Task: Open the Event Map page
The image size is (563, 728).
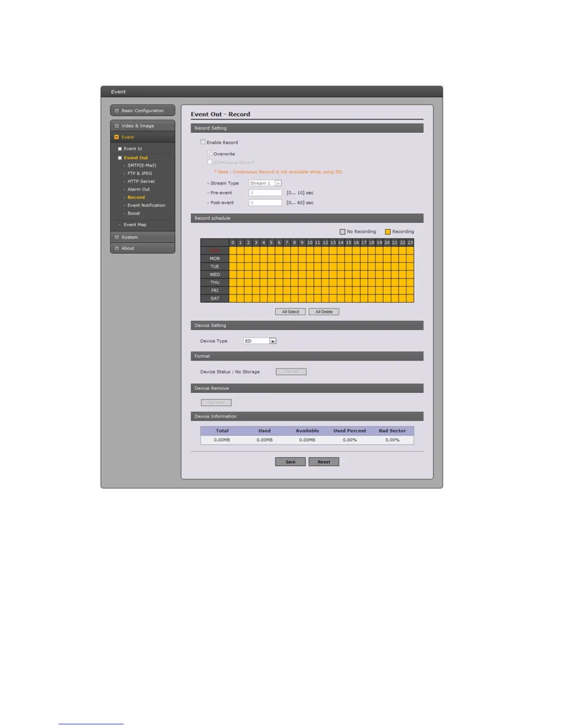Action: click(x=135, y=225)
